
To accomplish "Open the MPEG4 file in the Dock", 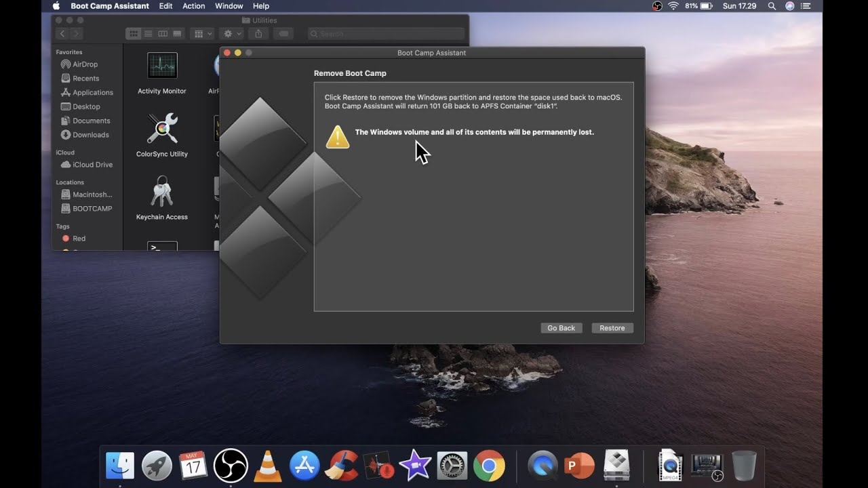I will pyautogui.click(x=670, y=466).
